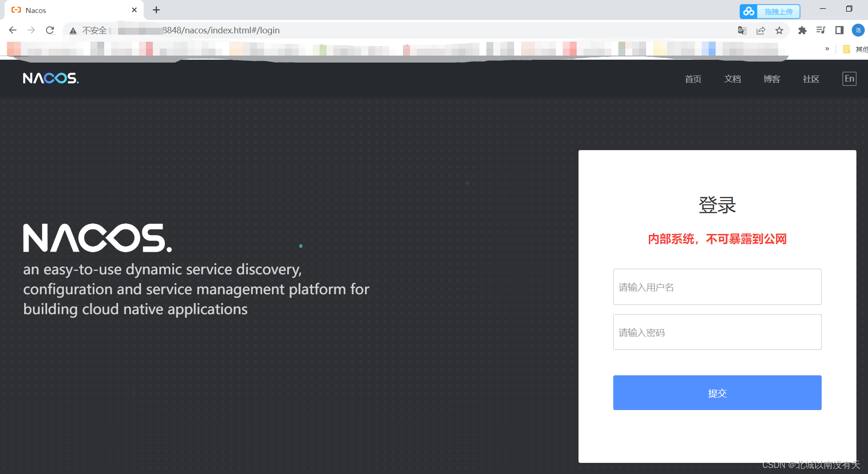Click the browser forward arrow
The image size is (868, 474).
31,30
